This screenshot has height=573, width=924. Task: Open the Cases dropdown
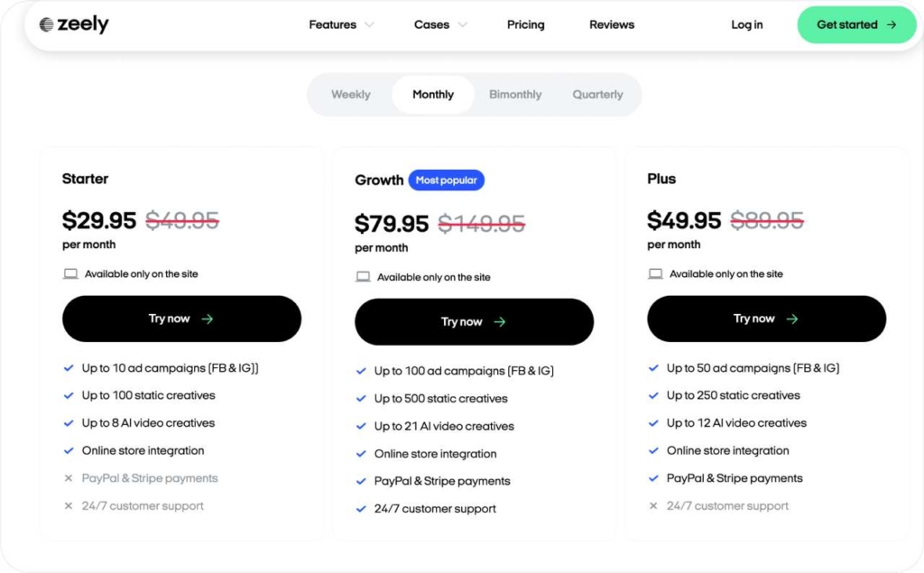[432, 24]
